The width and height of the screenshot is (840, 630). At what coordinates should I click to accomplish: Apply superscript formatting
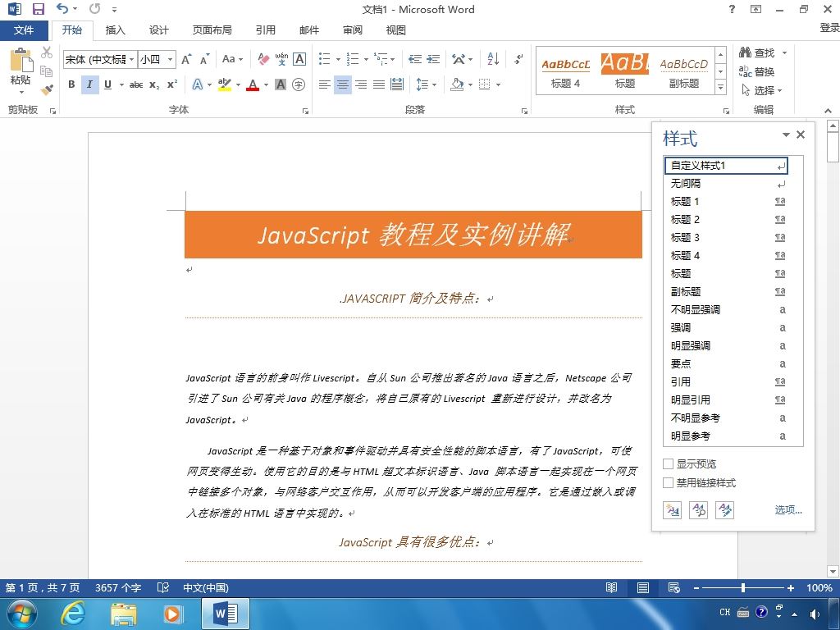pos(172,84)
